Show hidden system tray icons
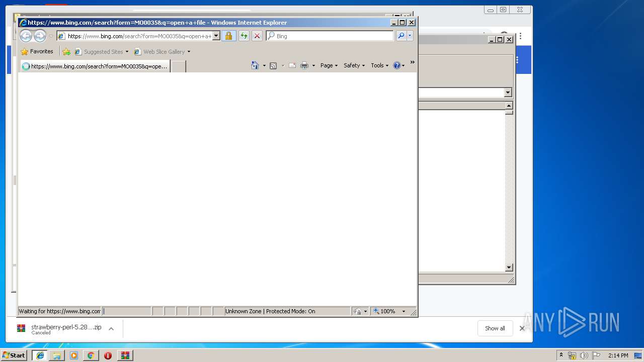Image resolution: width=644 pixels, height=362 pixels. (561, 355)
